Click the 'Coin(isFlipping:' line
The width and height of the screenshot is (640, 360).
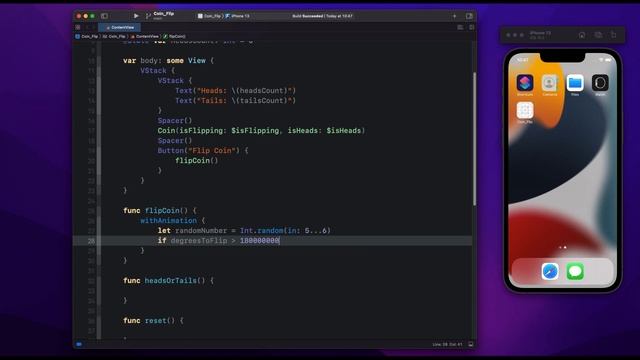(261, 131)
